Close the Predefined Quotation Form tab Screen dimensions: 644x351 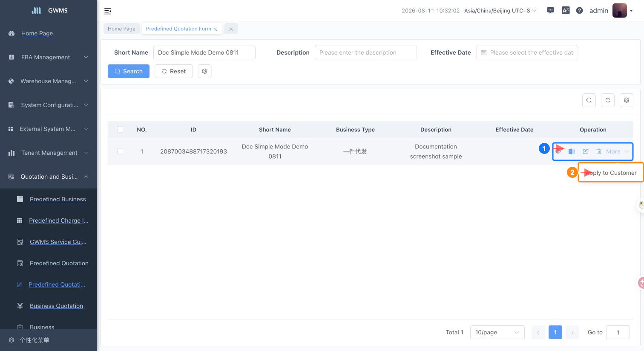tap(216, 29)
